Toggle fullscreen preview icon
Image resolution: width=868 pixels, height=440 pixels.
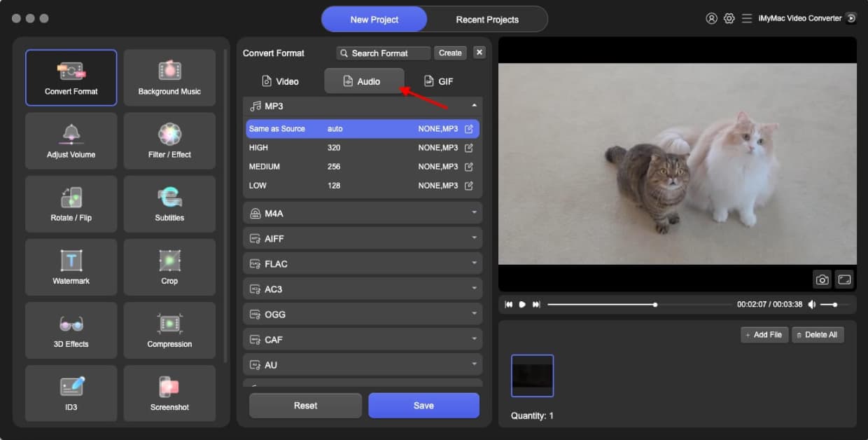click(x=844, y=280)
